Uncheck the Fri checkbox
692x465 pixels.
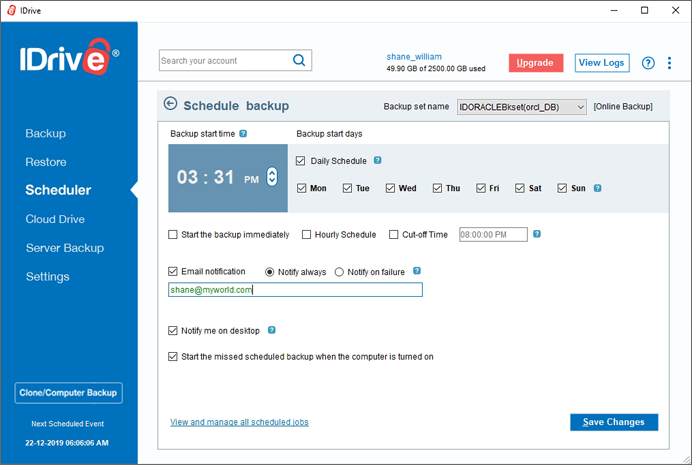click(481, 188)
